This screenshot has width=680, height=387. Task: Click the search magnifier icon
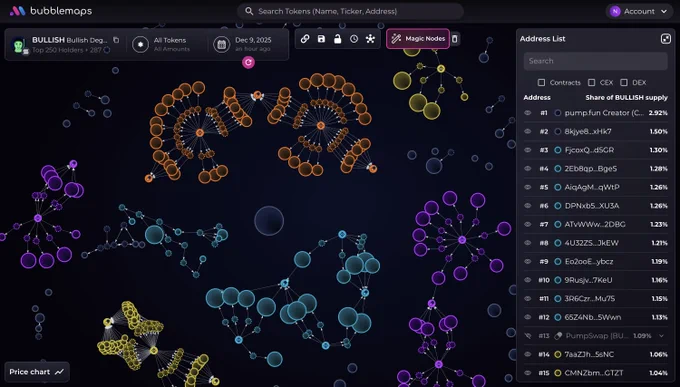[249, 11]
